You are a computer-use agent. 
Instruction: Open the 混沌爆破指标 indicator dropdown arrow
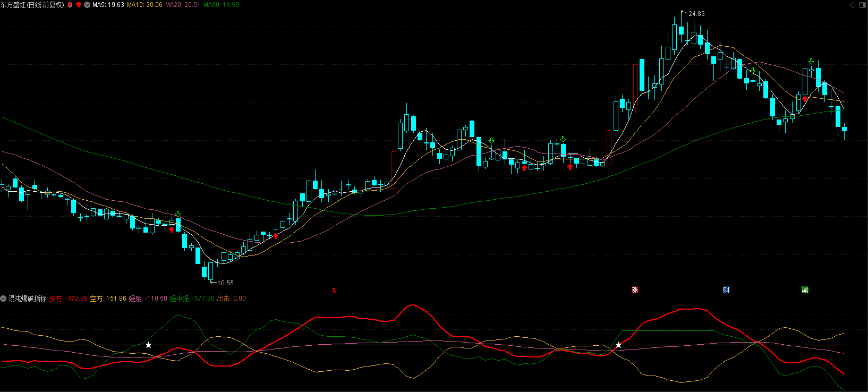4,299
